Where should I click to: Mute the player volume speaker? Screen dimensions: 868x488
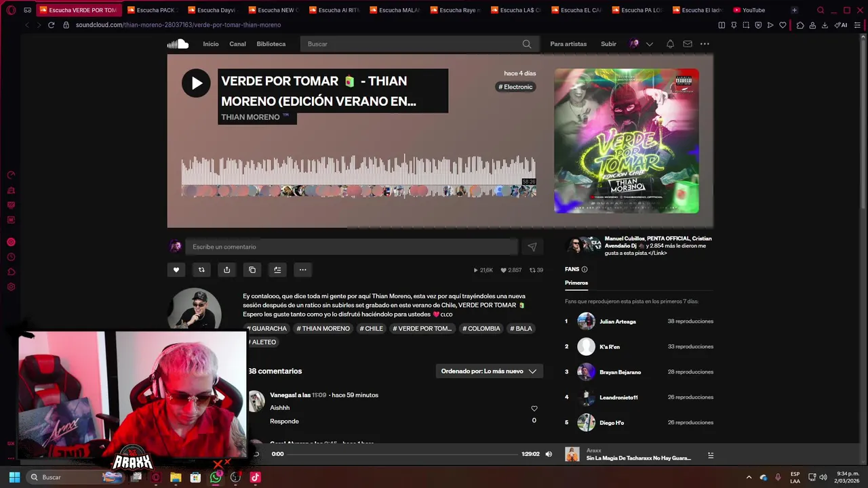point(549,454)
